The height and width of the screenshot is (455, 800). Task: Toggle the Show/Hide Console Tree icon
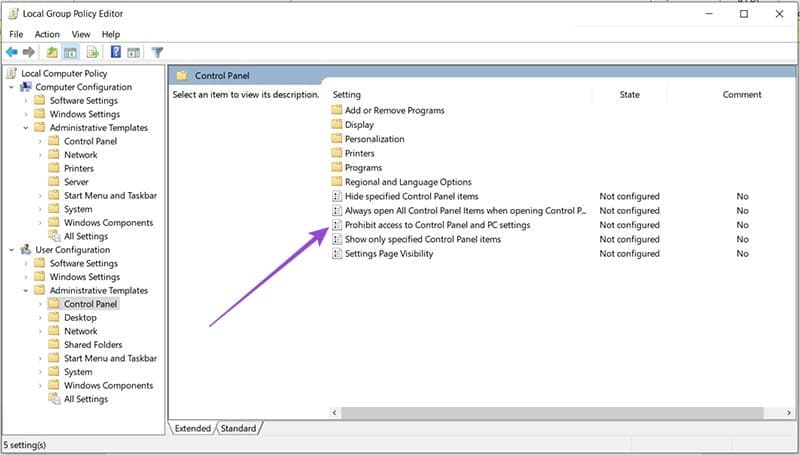[71, 52]
